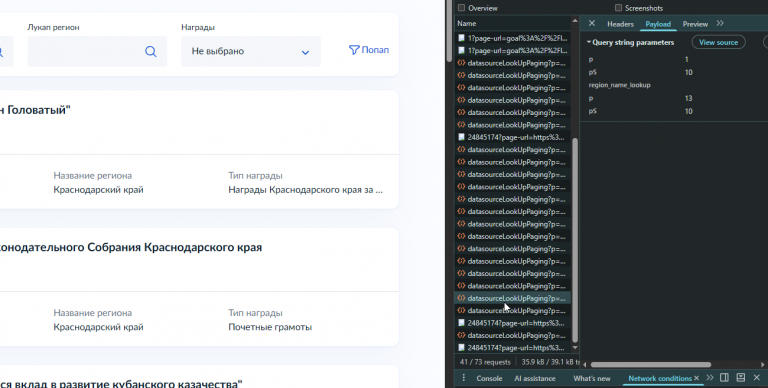The height and width of the screenshot is (388, 768).
Task: Toggle the drawer dock side icon
Action: point(724,378)
